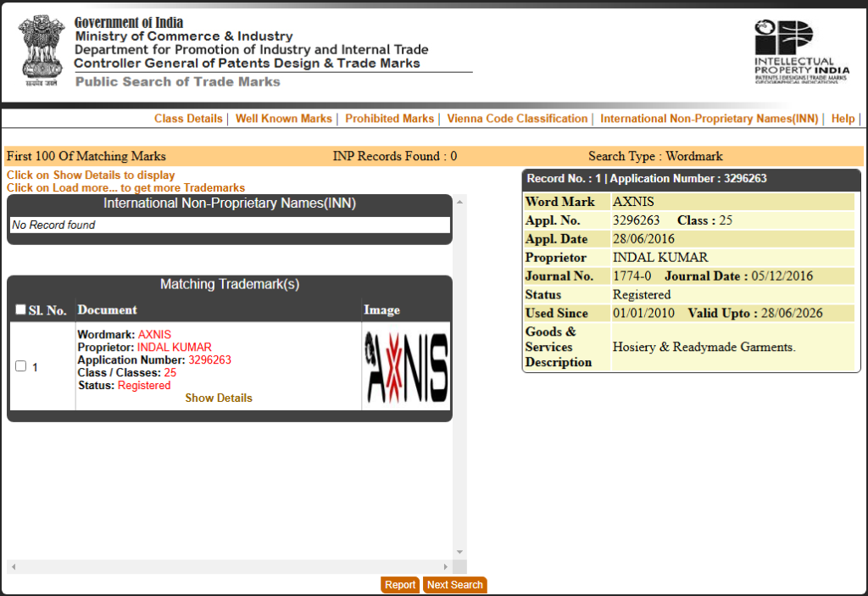Click 'Class / Classes: 25' in list
Screen dimensions: 868x596
click(x=127, y=373)
